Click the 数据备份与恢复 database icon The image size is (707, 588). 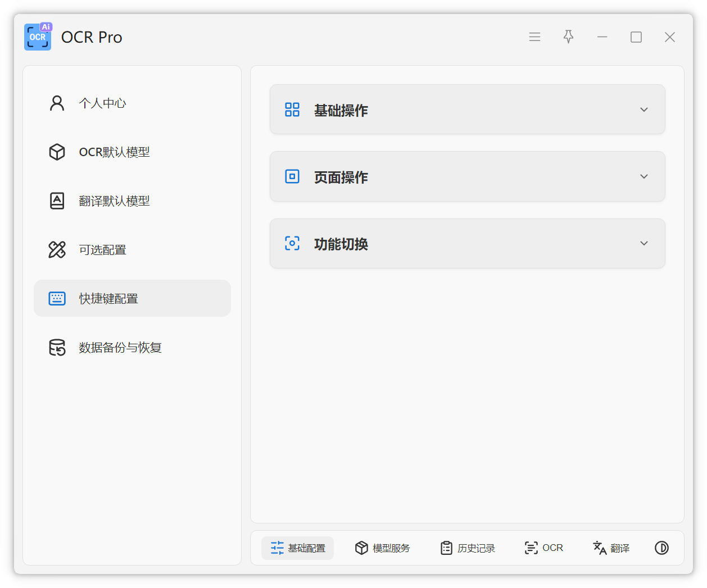point(57,348)
